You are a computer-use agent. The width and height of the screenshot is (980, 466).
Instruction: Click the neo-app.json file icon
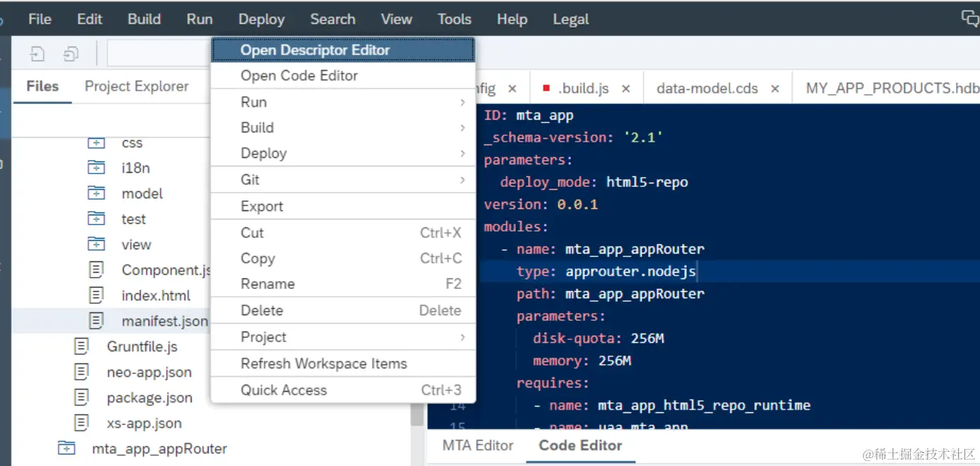point(82,372)
